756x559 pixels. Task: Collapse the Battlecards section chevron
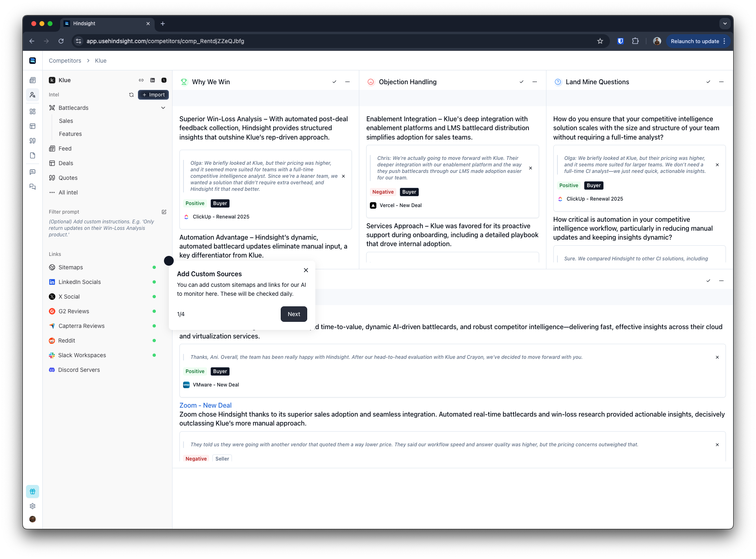pos(163,108)
